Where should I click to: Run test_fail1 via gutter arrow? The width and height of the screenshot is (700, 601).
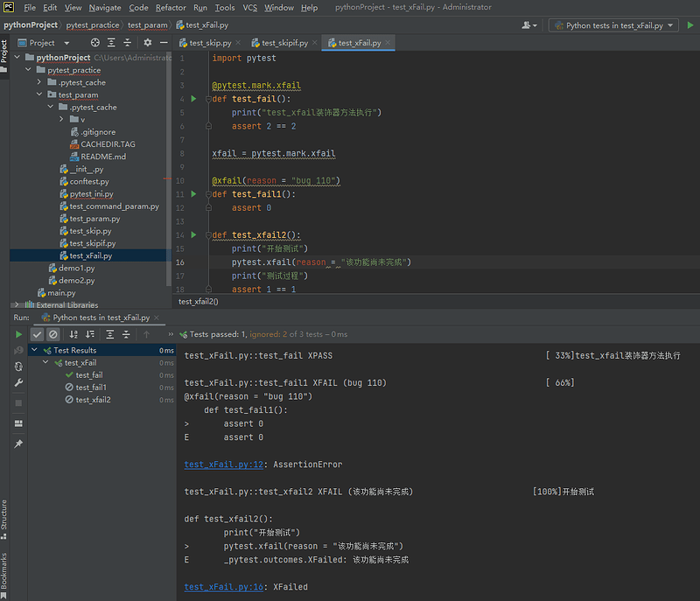(193, 194)
